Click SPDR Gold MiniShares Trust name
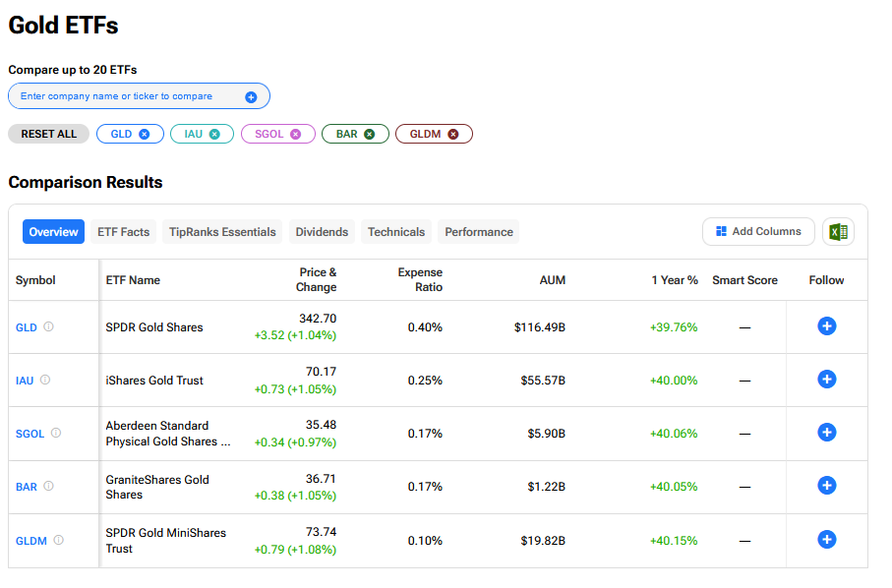The image size is (892, 588). (166, 541)
